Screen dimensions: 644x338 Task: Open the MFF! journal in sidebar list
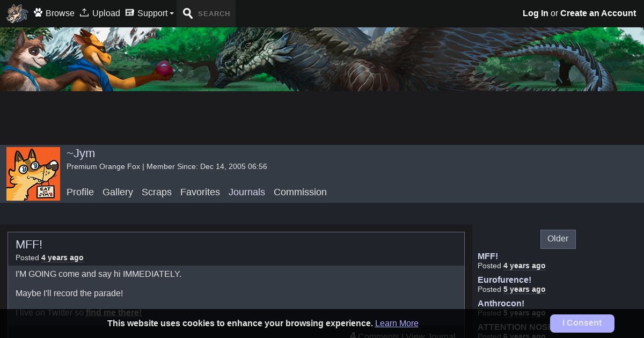point(488,256)
